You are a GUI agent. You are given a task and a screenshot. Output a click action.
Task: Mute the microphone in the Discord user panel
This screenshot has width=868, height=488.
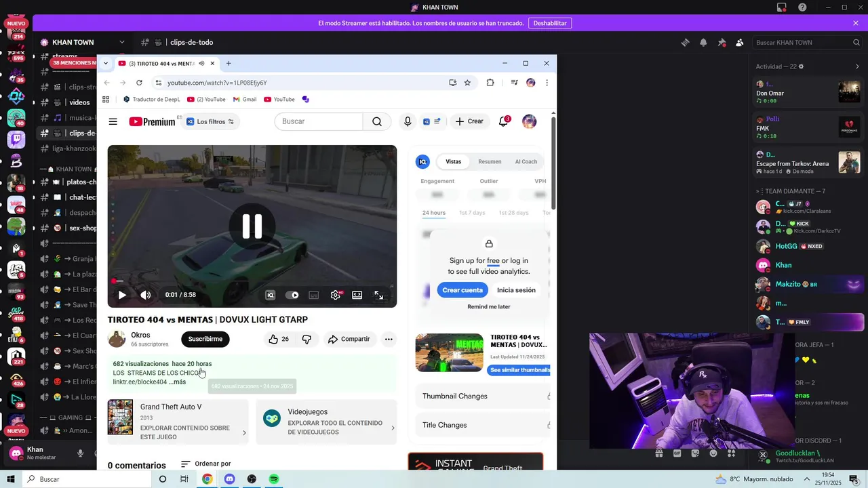[x=80, y=453]
